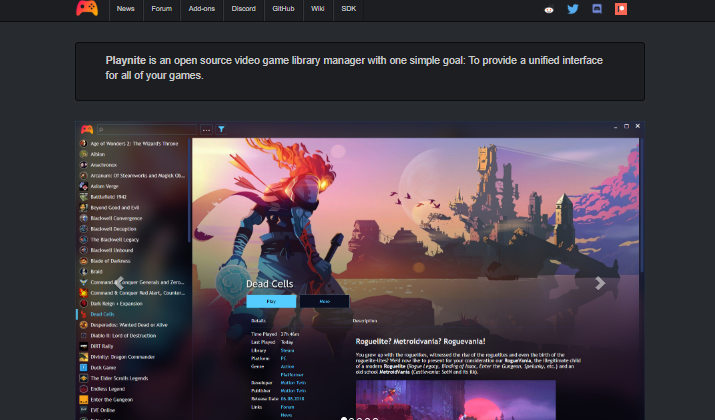
Task: Open the ellipsis view options button
Action: click(x=206, y=130)
